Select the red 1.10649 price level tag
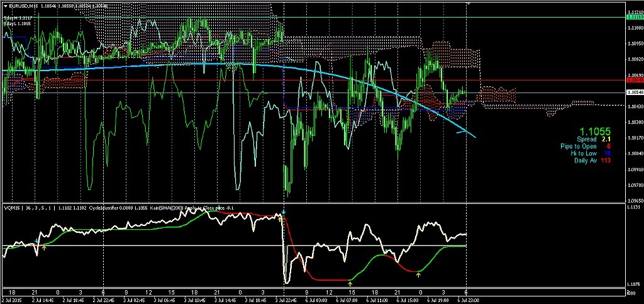 coord(634,81)
